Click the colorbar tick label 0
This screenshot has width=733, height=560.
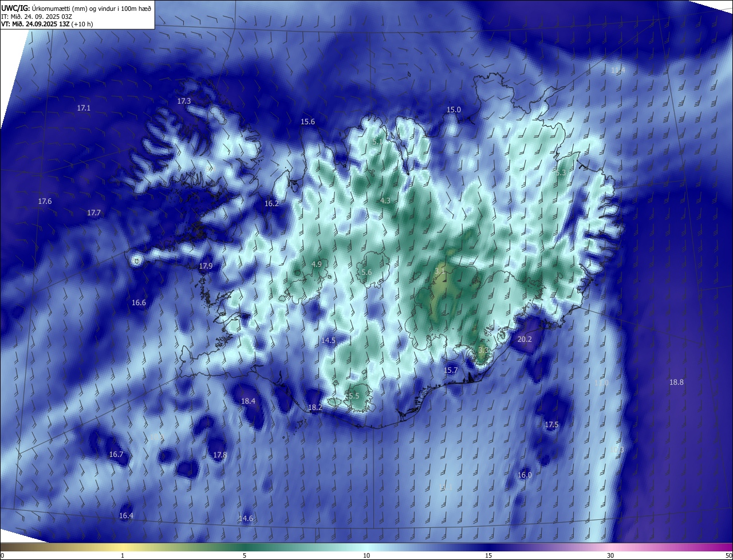(2, 555)
